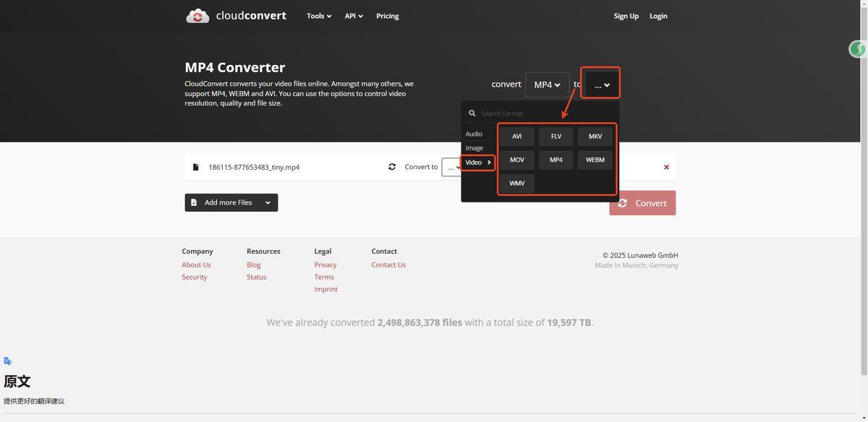Open the Pricing page link

(x=387, y=16)
